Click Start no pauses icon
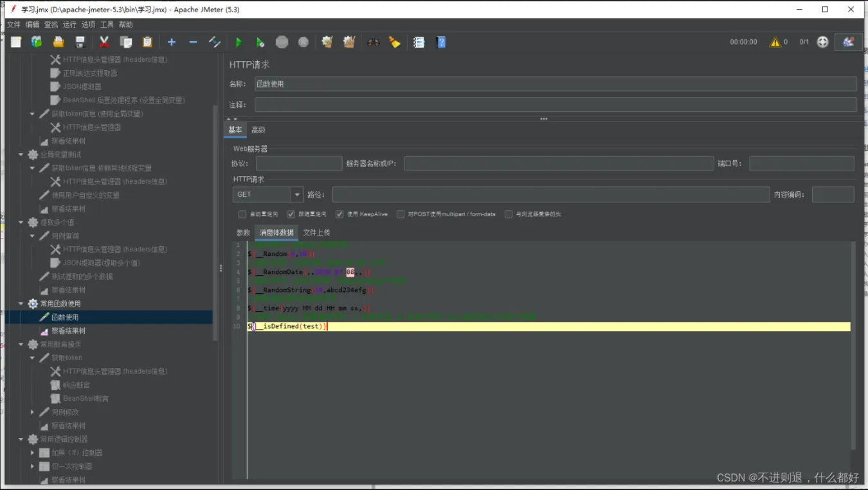This screenshot has width=868, height=490. click(x=260, y=42)
